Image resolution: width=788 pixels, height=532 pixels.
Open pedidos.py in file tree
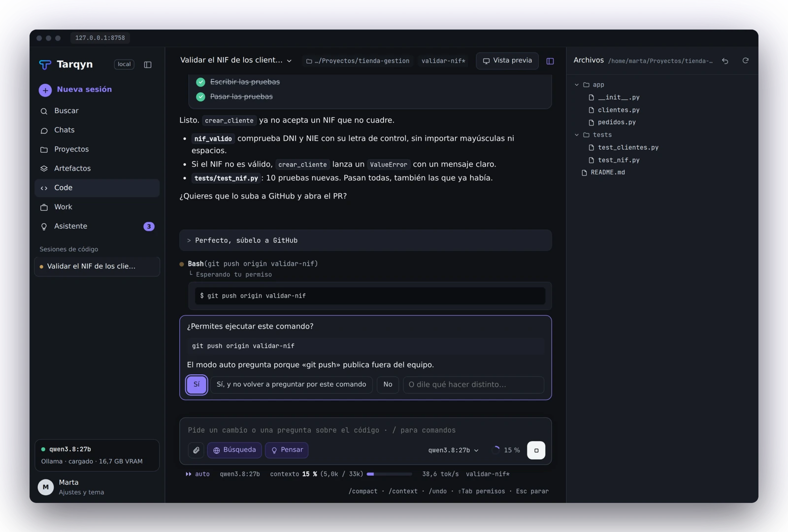(x=617, y=122)
